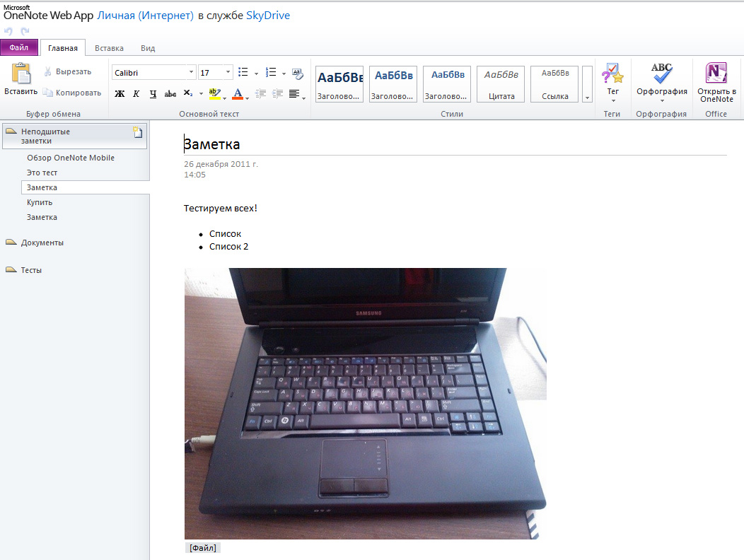Open the Calibri font name dropdown
Image resolution: width=744 pixels, height=560 pixels.
191,72
